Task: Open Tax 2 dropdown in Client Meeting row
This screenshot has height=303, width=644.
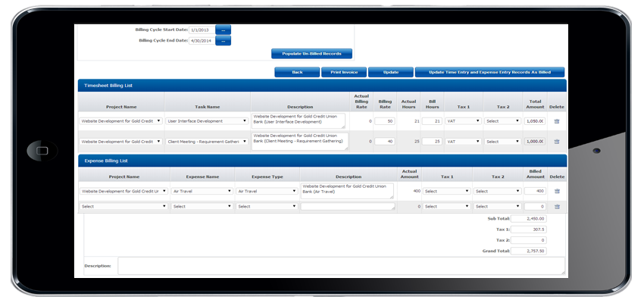Action: 503,141
